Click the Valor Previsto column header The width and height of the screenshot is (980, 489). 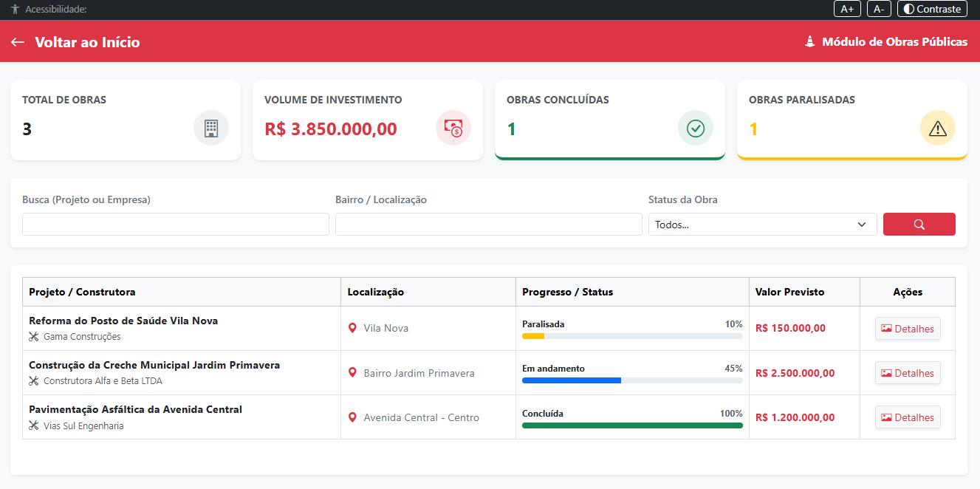pos(804,292)
